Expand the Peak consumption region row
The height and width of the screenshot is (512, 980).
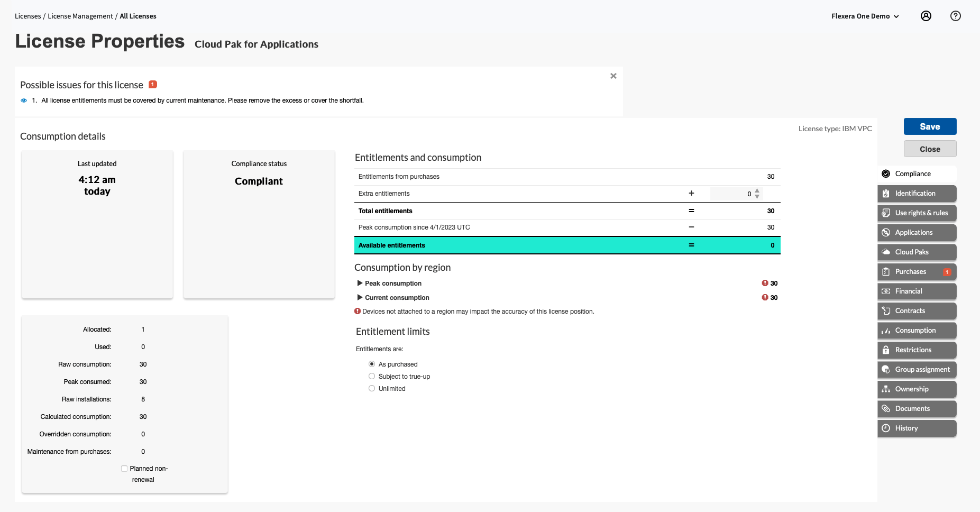click(x=360, y=284)
